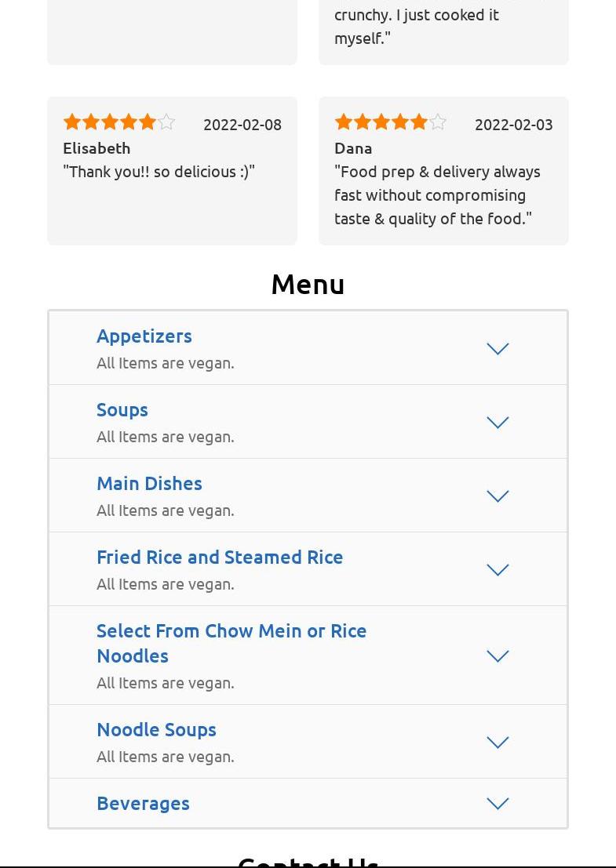616x868 pixels.
Task: Click the Noodle Soups chevron icon
Action: [498, 743]
